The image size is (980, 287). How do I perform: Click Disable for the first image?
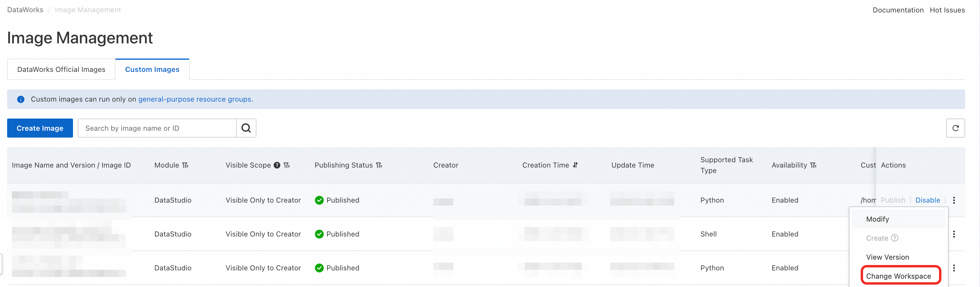point(927,200)
